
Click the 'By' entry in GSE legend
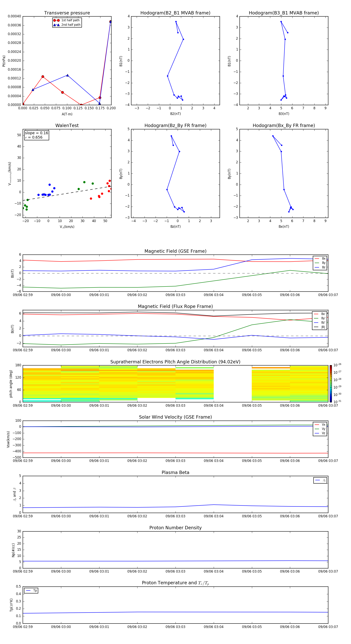click(320, 263)
